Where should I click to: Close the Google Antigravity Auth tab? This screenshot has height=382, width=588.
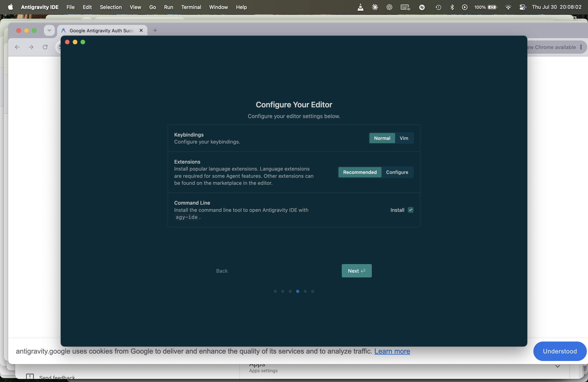click(141, 30)
